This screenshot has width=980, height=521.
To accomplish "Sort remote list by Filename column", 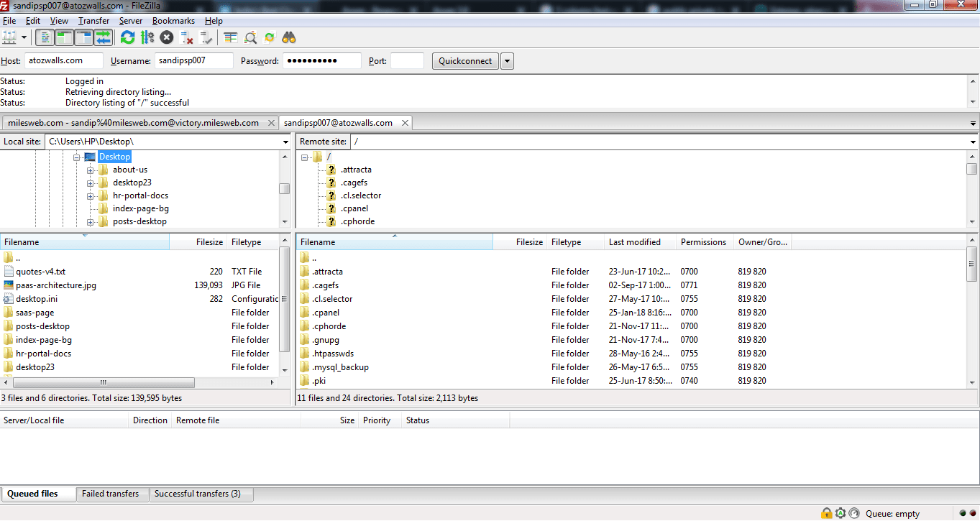I will [x=394, y=242].
